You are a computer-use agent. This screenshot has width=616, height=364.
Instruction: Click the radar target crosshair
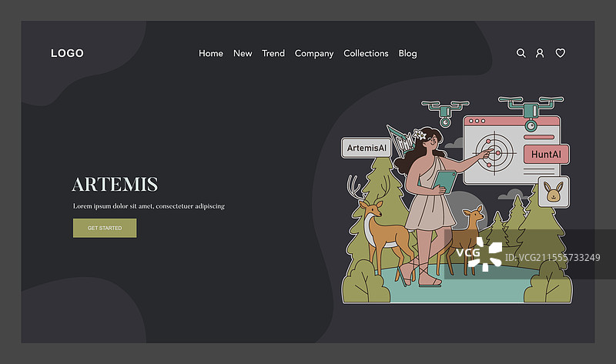(x=495, y=152)
